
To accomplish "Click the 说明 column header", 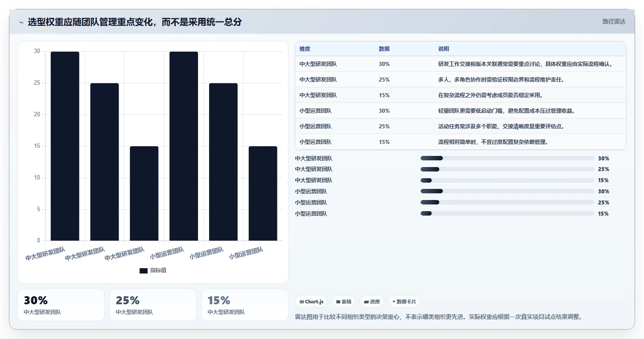I will click(444, 49).
